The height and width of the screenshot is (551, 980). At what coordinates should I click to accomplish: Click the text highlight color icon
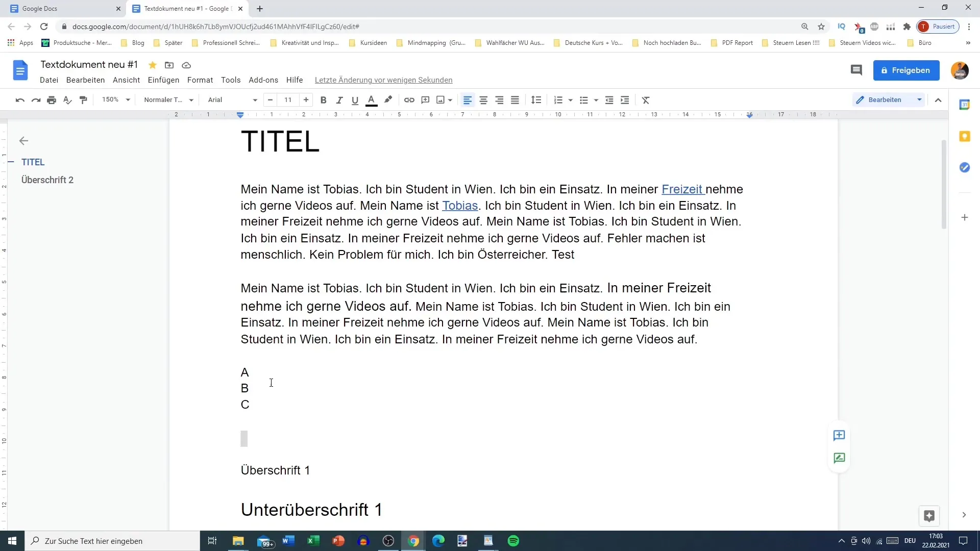[x=388, y=99]
